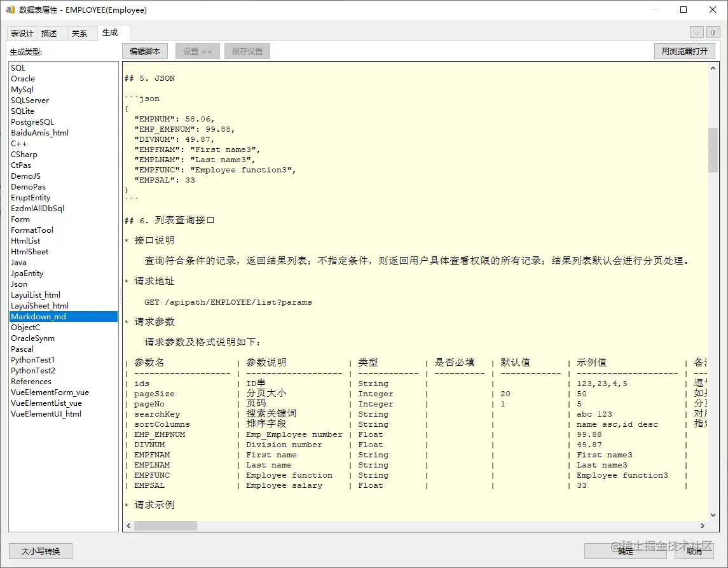The image size is (728, 568).
Task: Select LayuiList_html in the list
Action: [64, 294]
